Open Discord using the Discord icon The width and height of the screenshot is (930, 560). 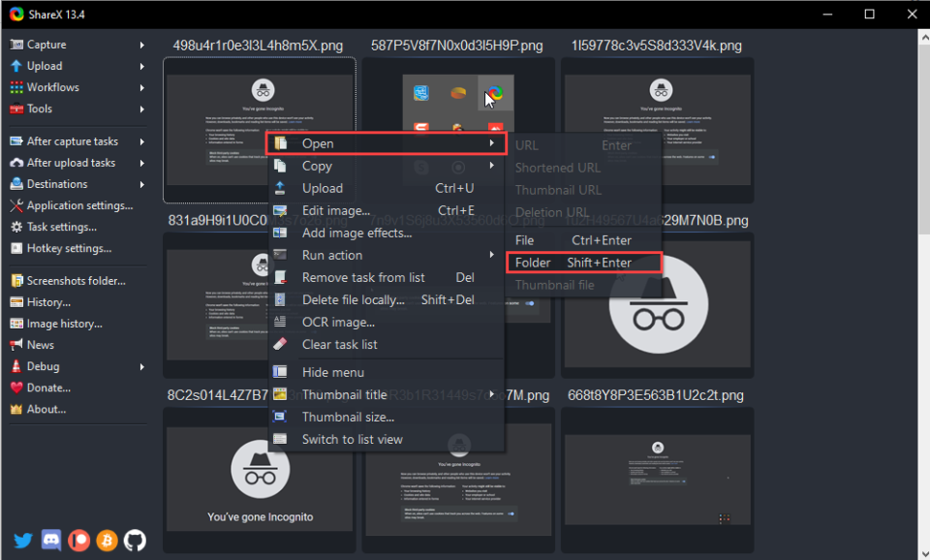point(49,540)
